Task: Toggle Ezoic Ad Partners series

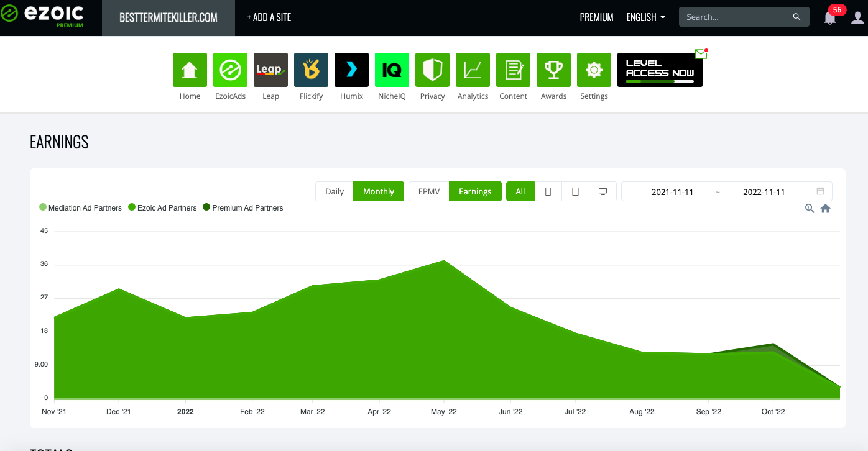Action: [x=162, y=208]
